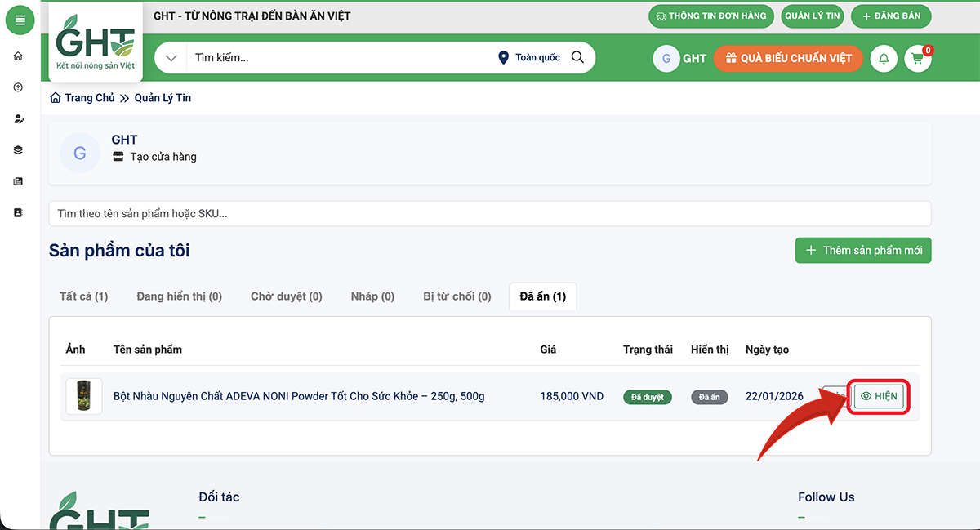
Task: Switch to the Chờ duyệt (0) tab
Action: 286,296
